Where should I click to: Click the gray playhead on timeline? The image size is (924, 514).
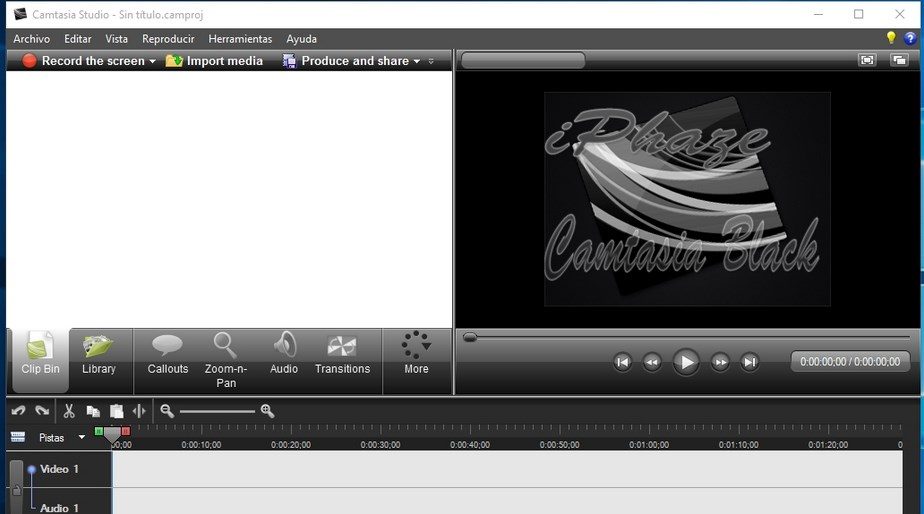pos(112,435)
